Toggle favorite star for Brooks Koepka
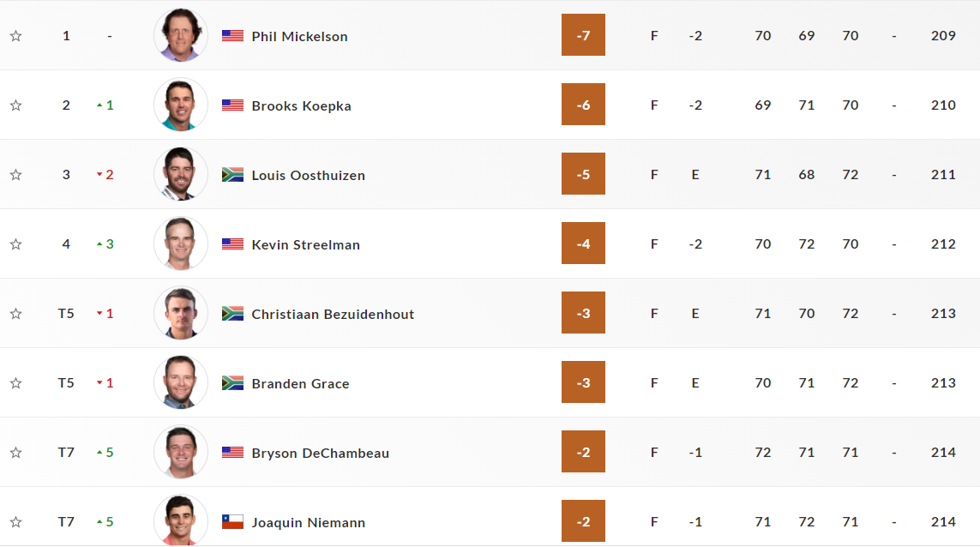980x547 pixels. coord(15,105)
